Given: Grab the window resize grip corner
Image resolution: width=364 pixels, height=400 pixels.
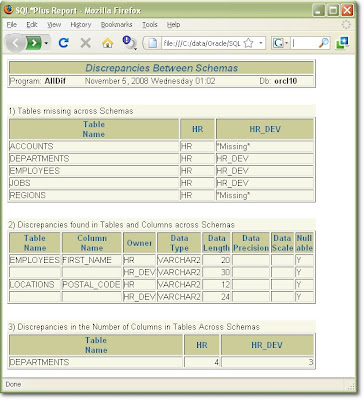Looking at the screenshot, I should point(351,387).
